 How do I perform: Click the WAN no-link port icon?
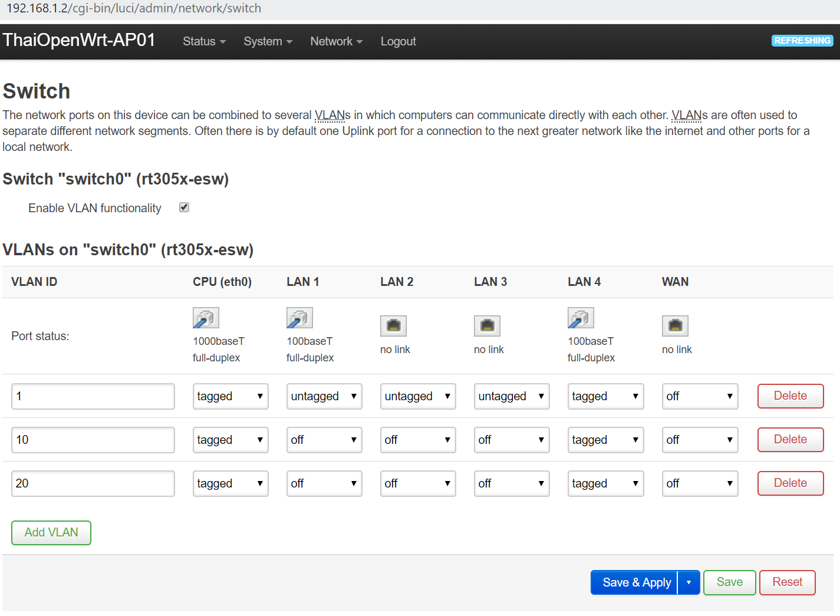[x=675, y=325]
